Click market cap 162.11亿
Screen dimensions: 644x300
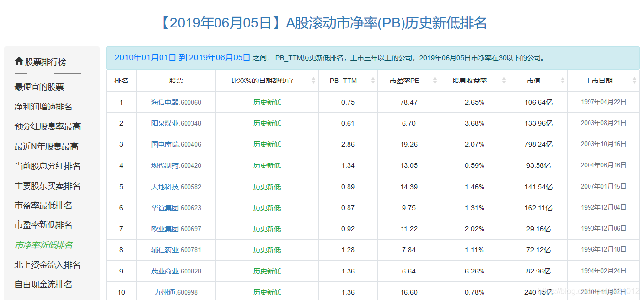click(x=538, y=208)
